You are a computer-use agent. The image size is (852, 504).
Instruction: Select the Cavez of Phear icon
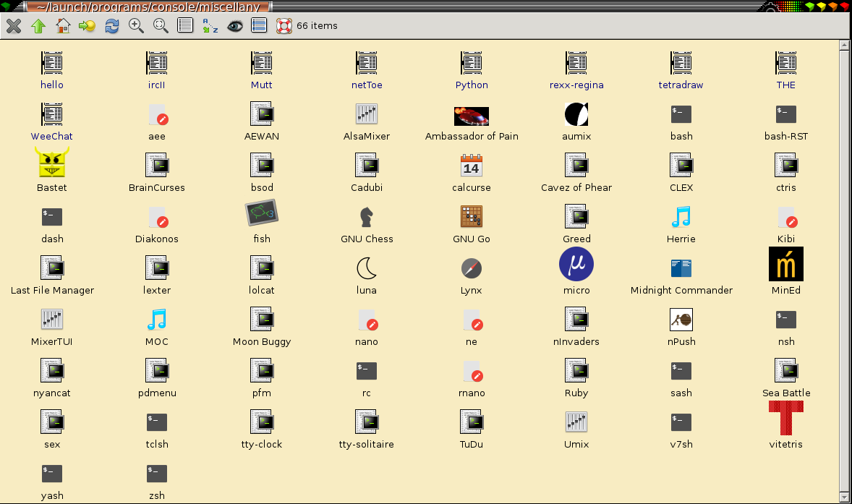point(576,165)
